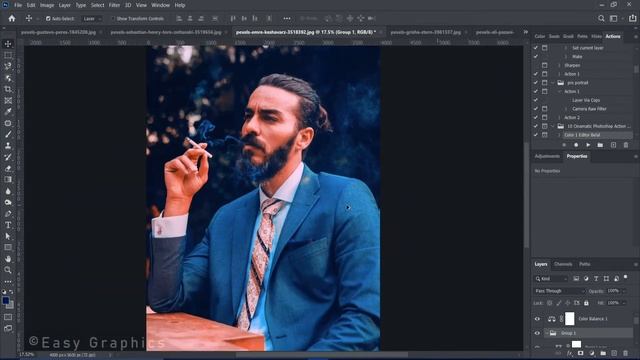Select the Rectangular Marquee tool
640x360 pixels.
pyautogui.click(x=8, y=55)
